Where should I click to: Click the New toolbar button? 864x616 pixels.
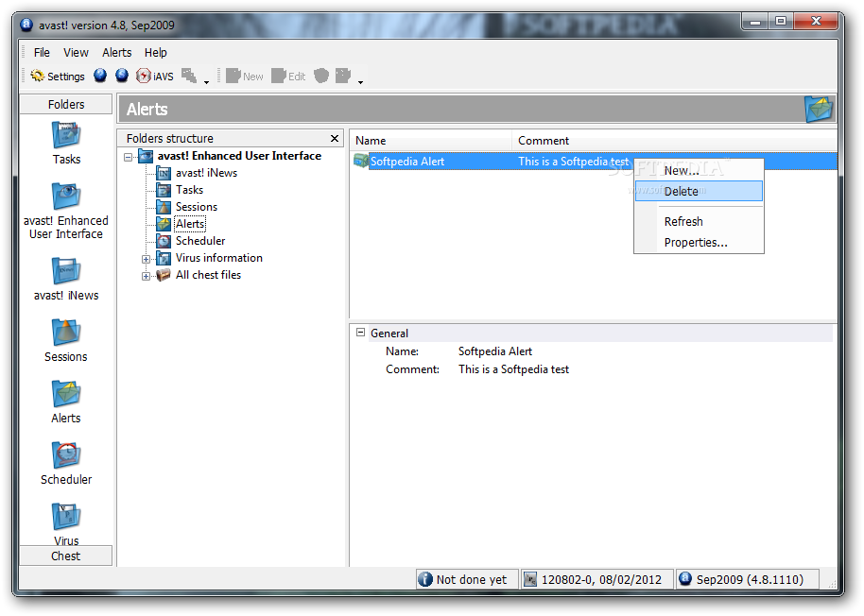point(245,76)
